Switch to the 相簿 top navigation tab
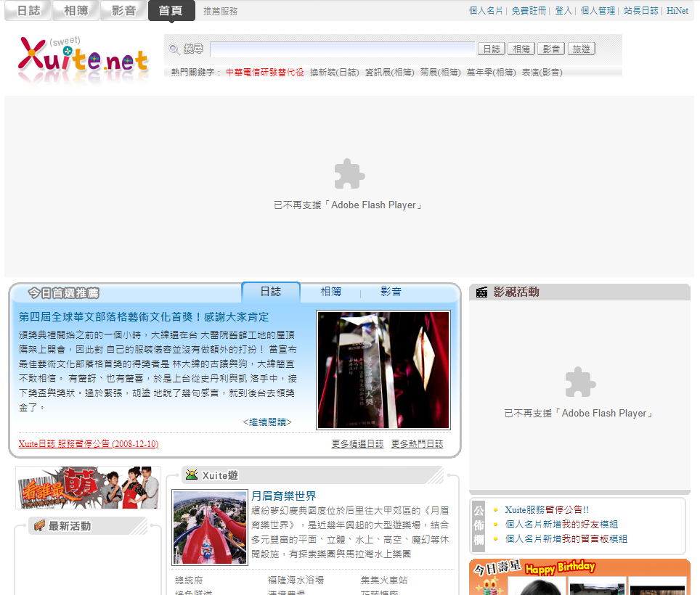The height and width of the screenshot is (595, 700). click(76, 11)
